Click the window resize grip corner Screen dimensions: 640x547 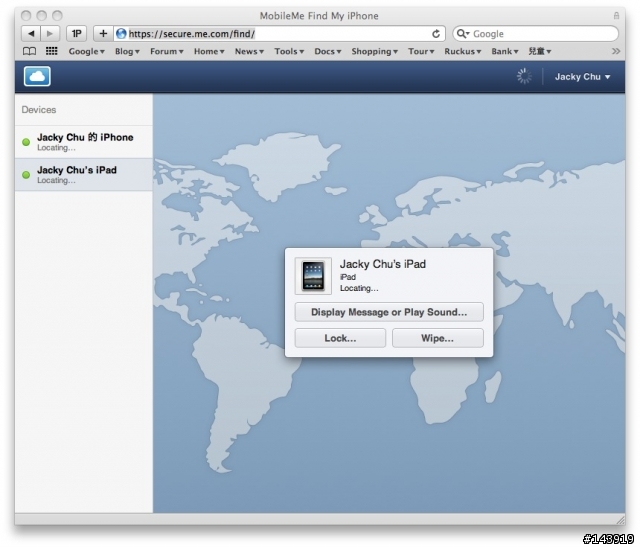click(x=620, y=520)
